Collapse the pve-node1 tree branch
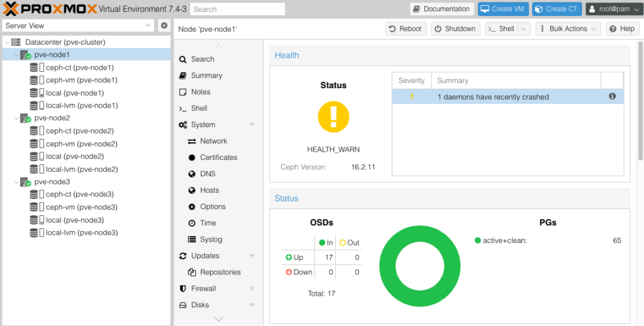This screenshot has height=326, width=644. (x=16, y=55)
